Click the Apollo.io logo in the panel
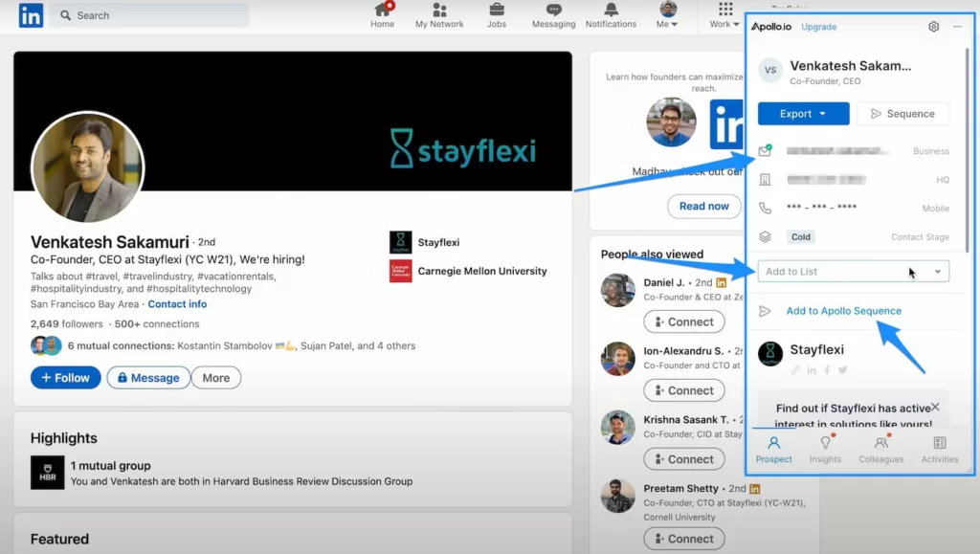The width and height of the screenshot is (980, 554). (x=771, y=27)
